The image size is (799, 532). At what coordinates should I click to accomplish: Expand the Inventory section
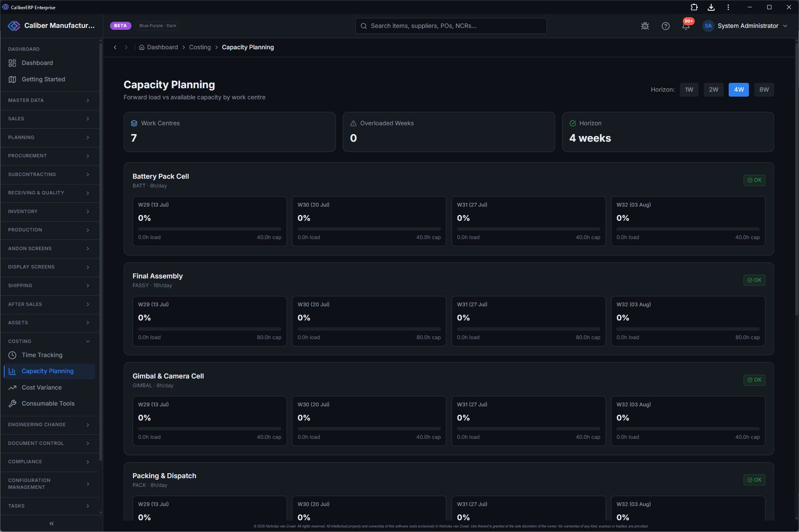tap(49, 212)
